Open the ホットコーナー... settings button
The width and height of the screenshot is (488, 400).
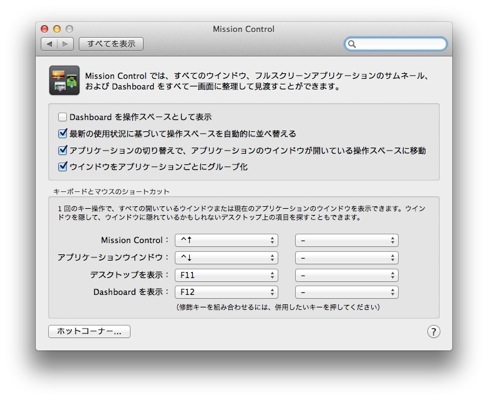89,331
